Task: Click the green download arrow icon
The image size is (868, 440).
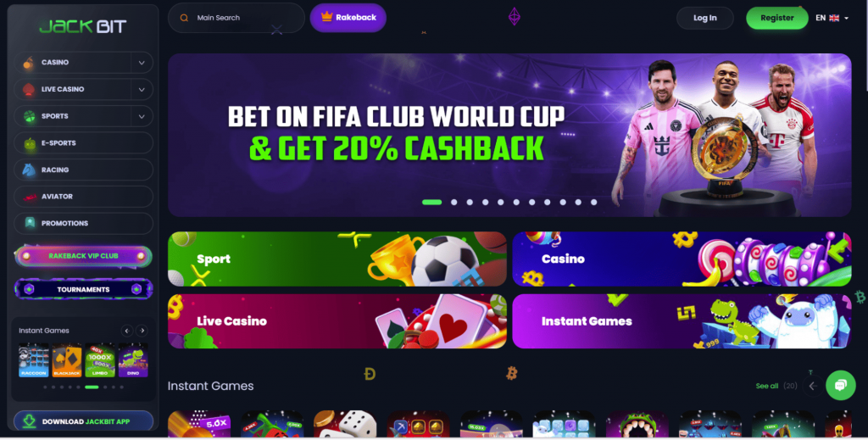Action: [x=30, y=421]
